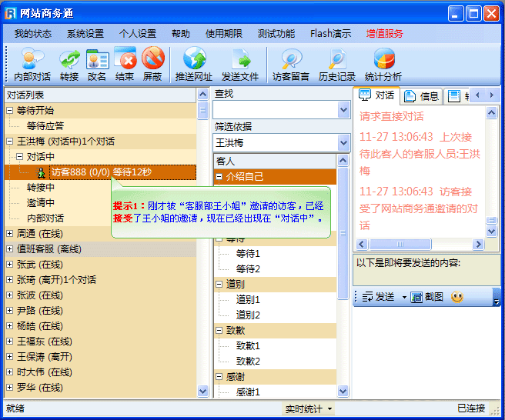Click the 转接 transfer icon

(x=69, y=60)
